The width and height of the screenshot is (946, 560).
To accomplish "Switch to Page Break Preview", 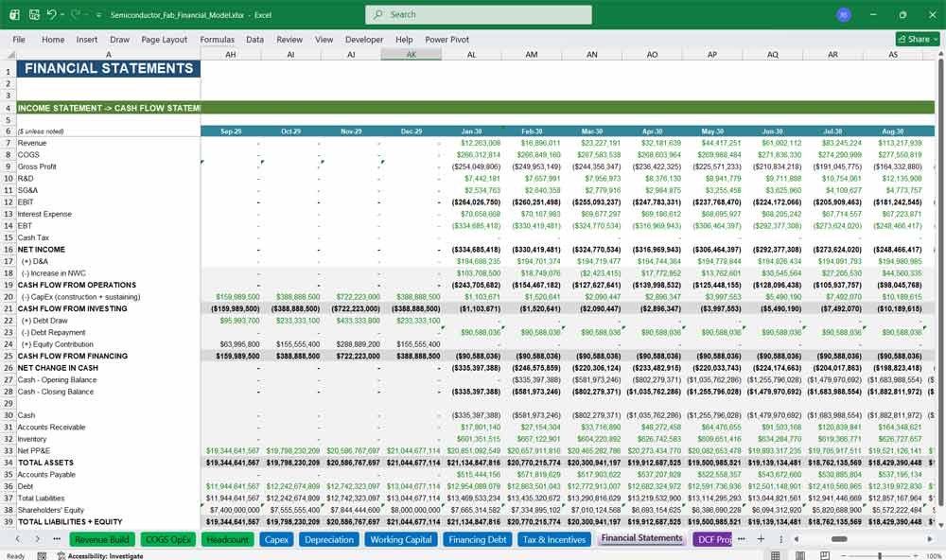I will pyautogui.click(x=824, y=556).
